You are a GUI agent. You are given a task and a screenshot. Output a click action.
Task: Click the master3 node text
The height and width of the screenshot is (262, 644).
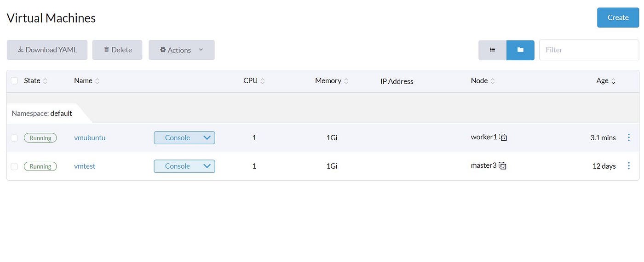pyautogui.click(x=484, y=165)
